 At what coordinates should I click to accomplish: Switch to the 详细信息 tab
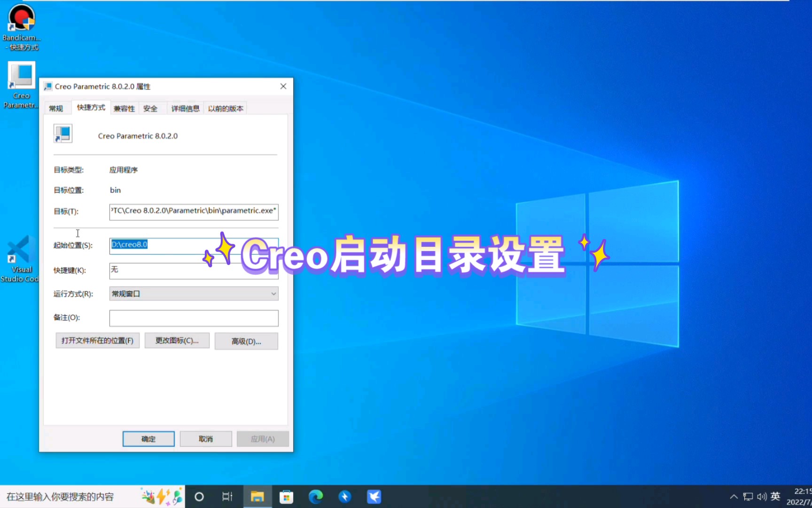[185, 109]
